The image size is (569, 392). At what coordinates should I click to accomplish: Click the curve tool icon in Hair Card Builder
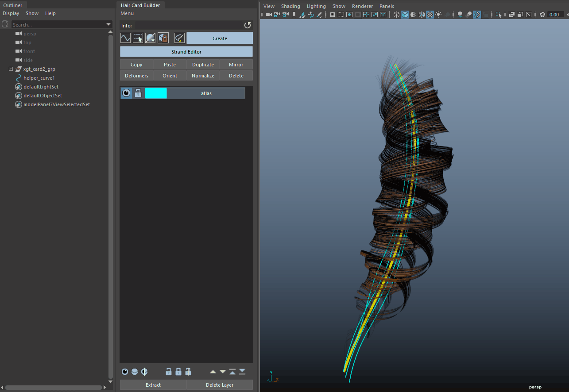(125, 38)
